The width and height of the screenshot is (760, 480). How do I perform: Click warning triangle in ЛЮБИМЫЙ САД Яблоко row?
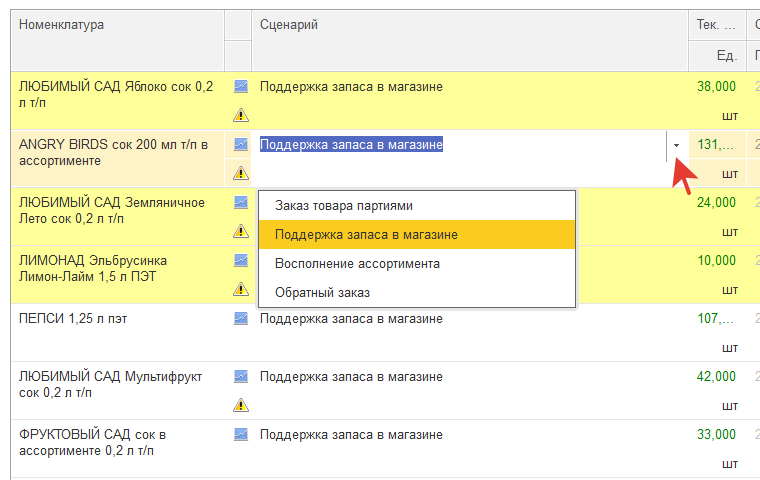240,115
